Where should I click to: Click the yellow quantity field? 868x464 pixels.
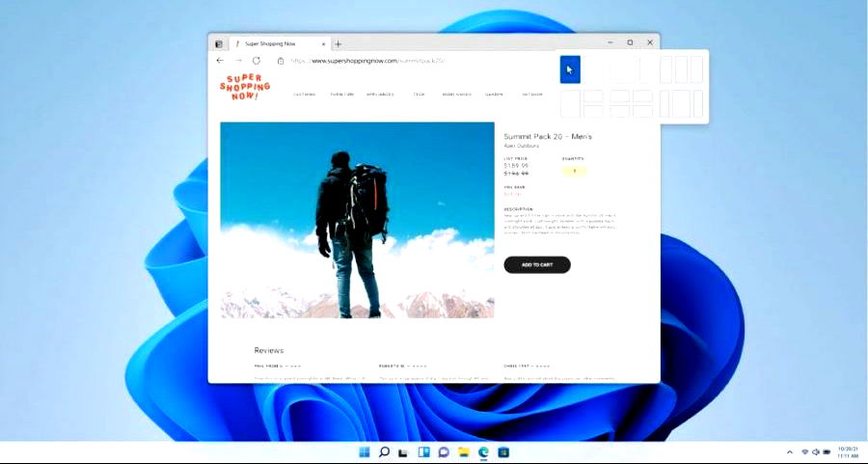pyautogui.click(x=574, y=171)
